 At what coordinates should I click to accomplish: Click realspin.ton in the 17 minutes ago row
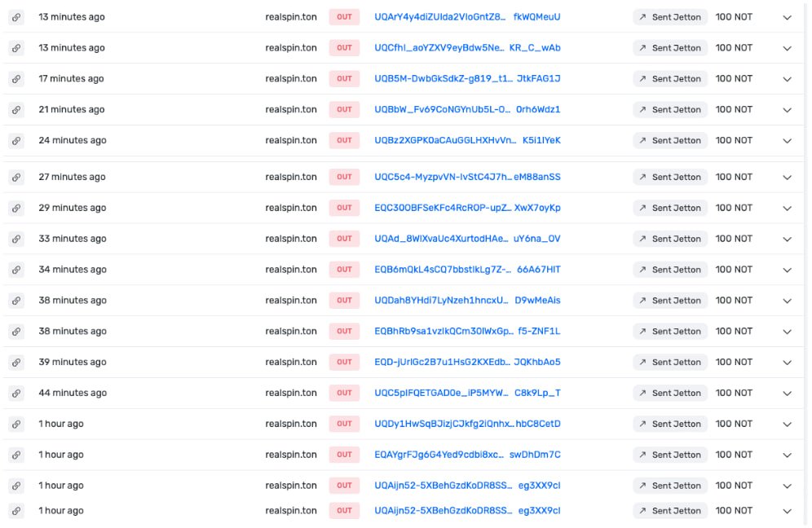point(291,79)
